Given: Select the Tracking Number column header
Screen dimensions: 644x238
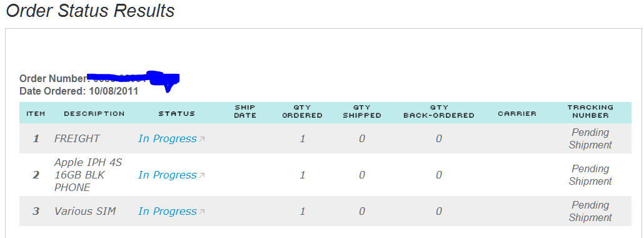Looking at the screenshot, I should coord(590,111).
